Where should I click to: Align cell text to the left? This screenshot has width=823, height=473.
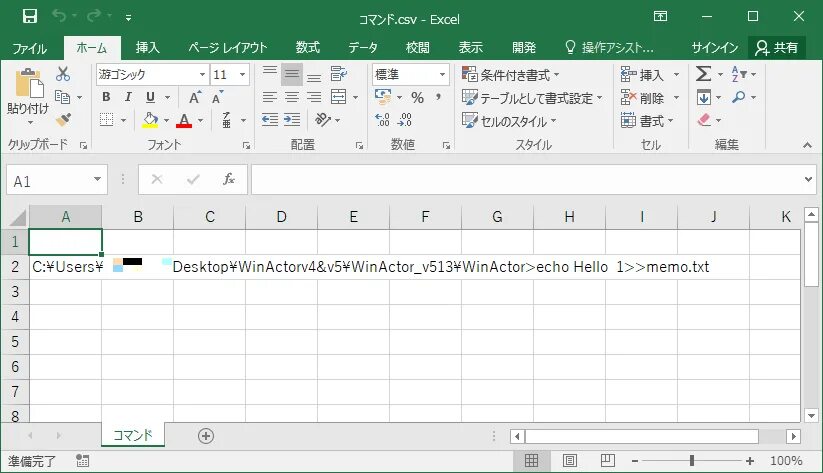(270, 97)
